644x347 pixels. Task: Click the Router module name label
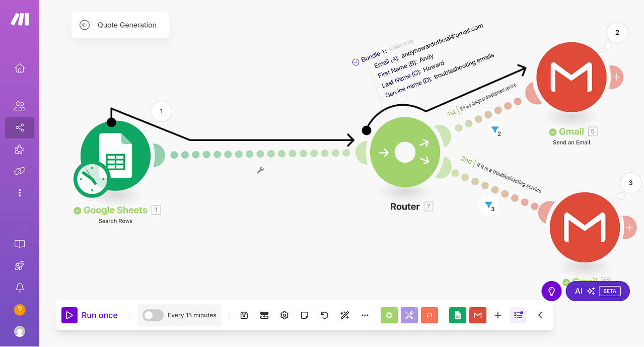[x=405, y=206]
